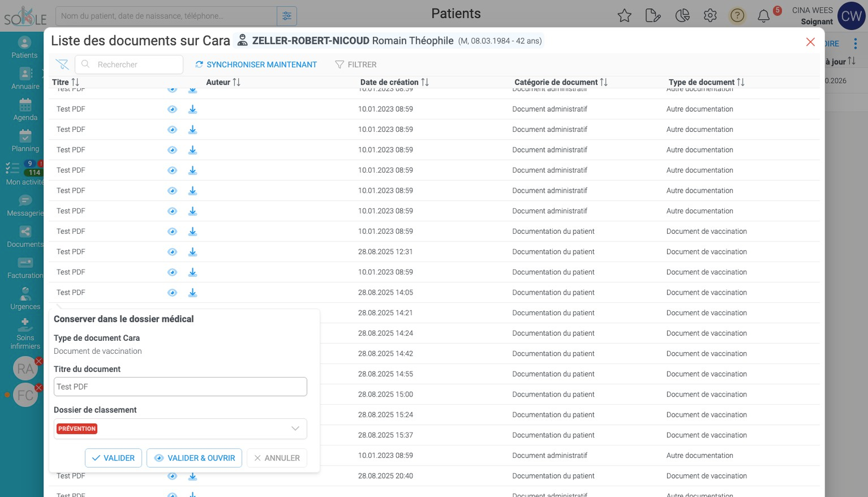Go to Annuaire in the sidebar
Screen dimensions: 868x497
coord(25,79)
